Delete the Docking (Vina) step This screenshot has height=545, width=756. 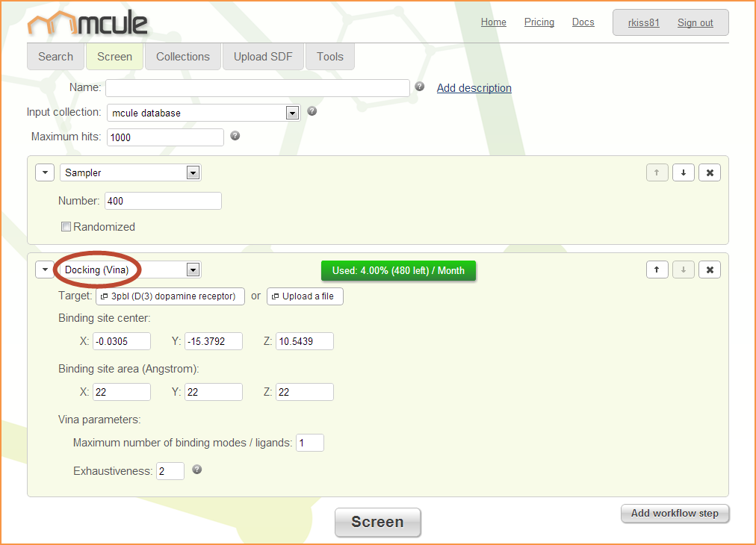[x=710, y=270]
